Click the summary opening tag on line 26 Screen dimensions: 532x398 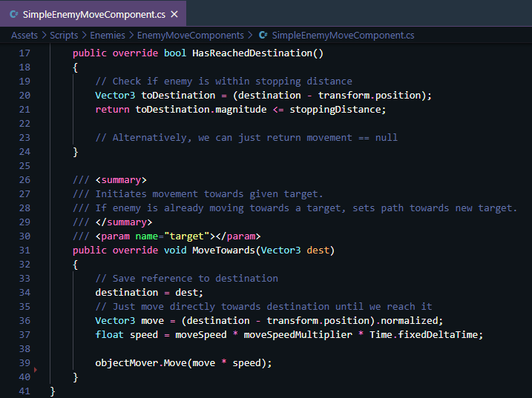121,180
